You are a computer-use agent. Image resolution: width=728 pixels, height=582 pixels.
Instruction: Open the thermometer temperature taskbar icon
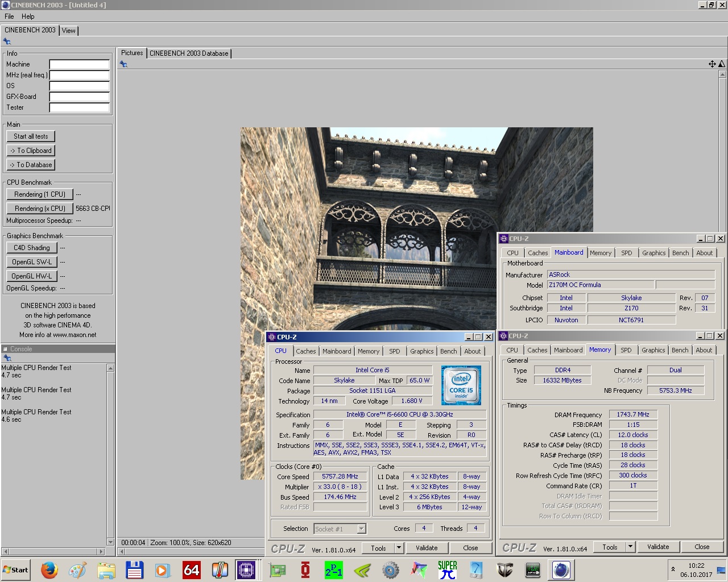click(220, 569)
